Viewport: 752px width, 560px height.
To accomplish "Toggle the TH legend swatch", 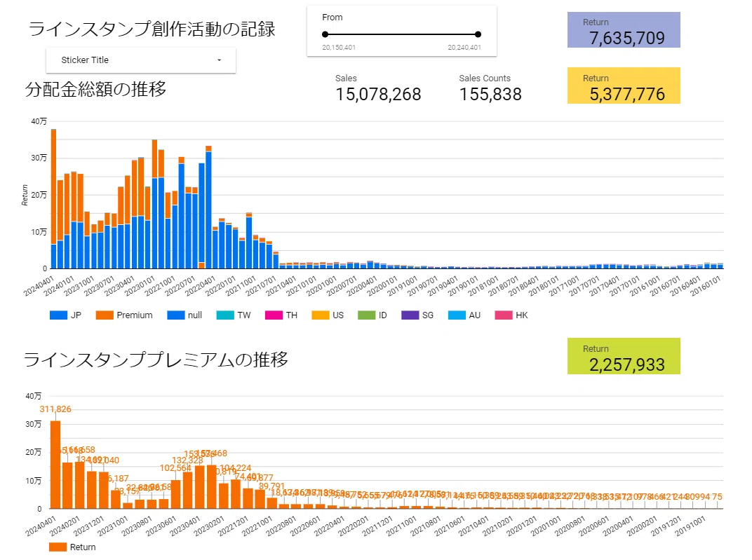I will (274, 315).
